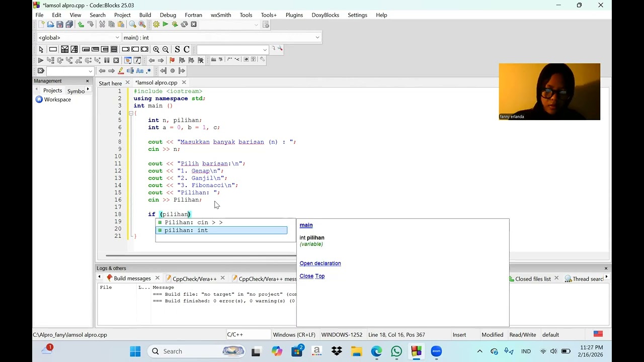Select the Projects tab in Management

point(52,90)
